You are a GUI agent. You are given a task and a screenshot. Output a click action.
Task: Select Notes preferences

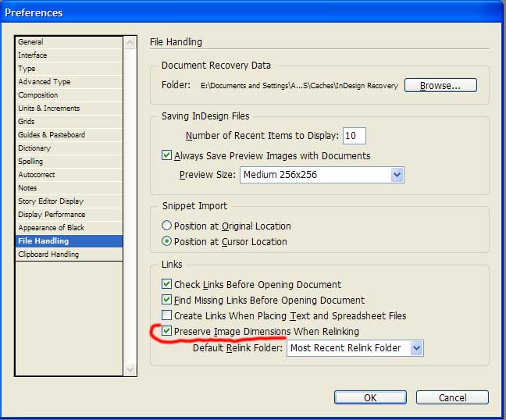click(69, 187)
